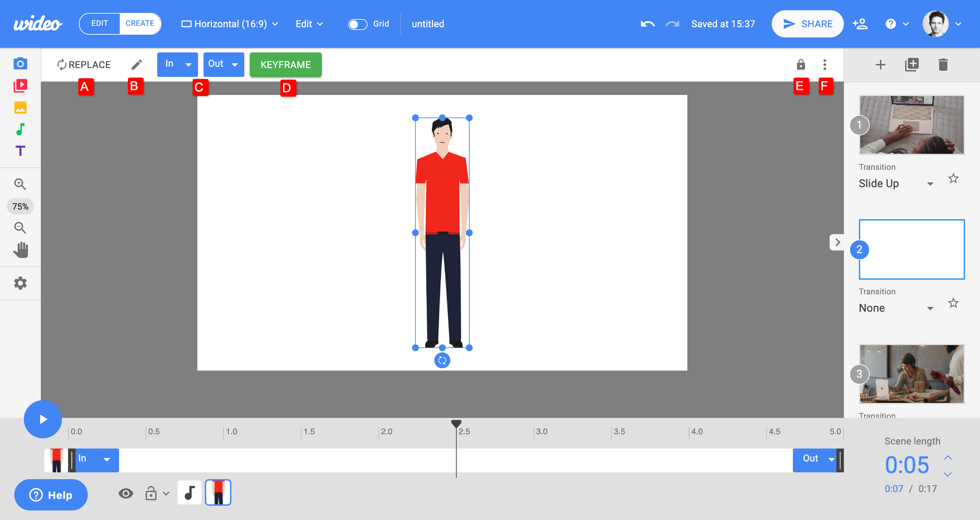Screen dimensions: 980x520
Task: Click the untitled project name field
Action: click(428, 24)
